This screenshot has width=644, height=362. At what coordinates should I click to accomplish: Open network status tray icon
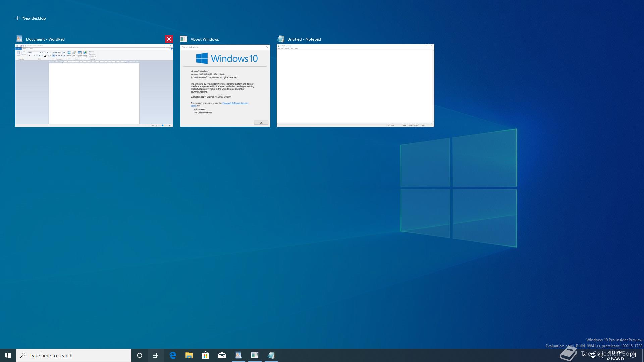[x=593, y=355]
